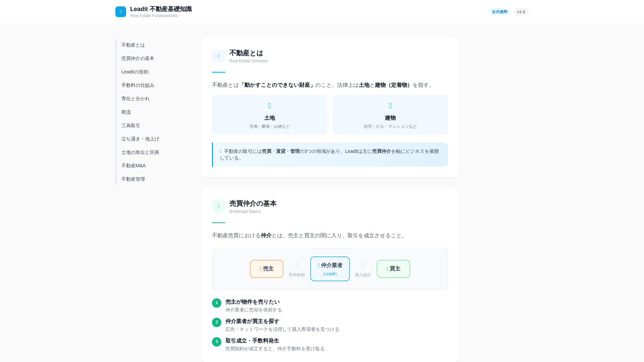Screen dimensions: 644x362
Task: Click 売買契約が成立すると description text
Action: click(x=275, y=349)
